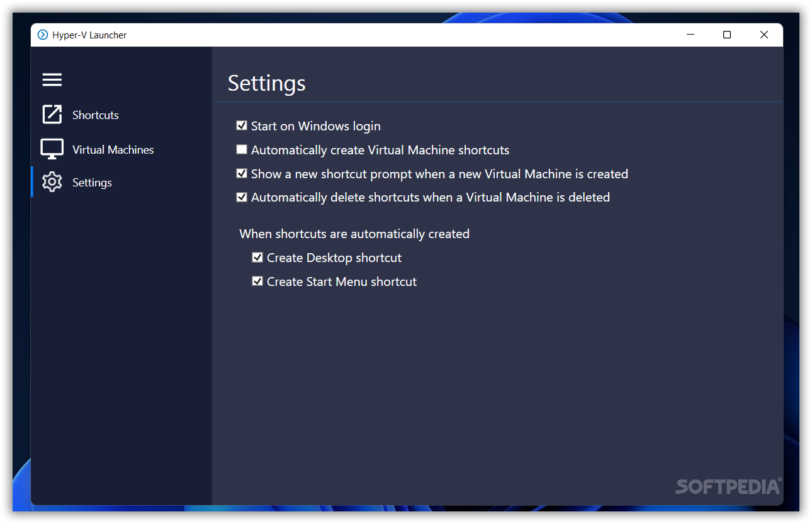Maximize the Hyper-V Launcher window
Image resolution: width=812 pixels, height=524 pixels.
[727, 35]
